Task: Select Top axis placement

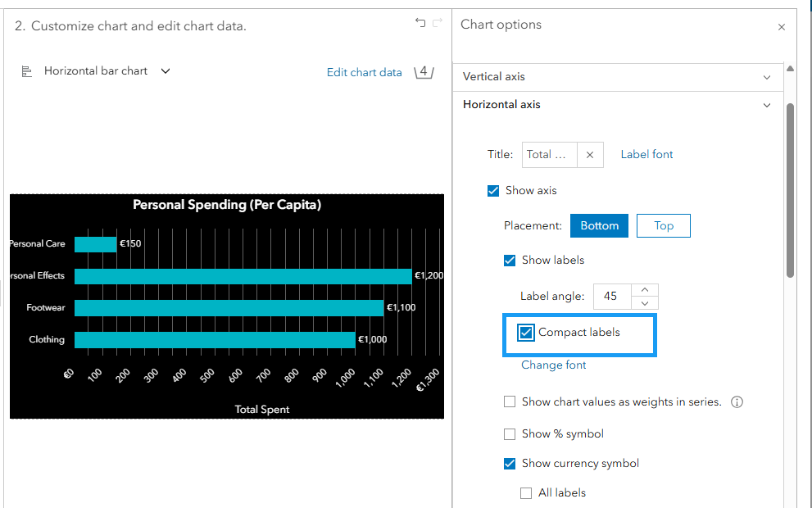Action: (x=664, y=225)
